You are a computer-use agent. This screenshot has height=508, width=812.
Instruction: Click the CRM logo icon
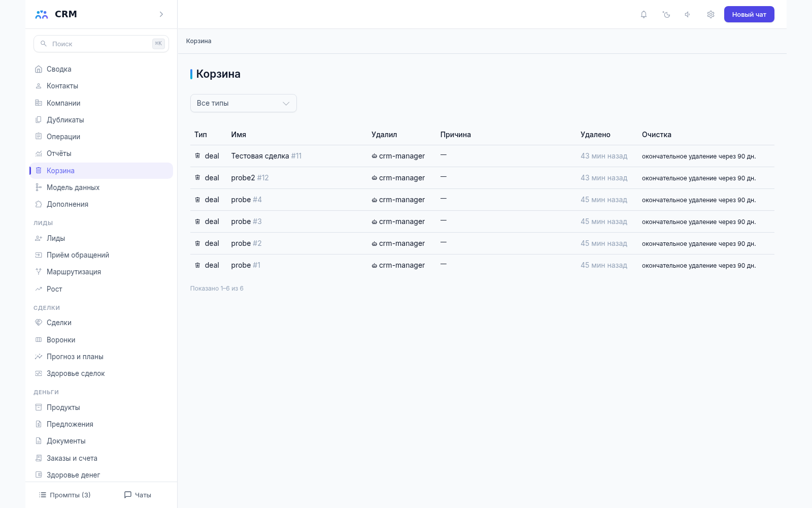point(42,14)
